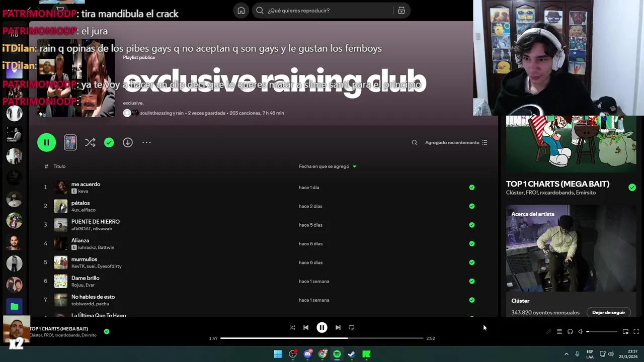
Task: Toggle saved check for pétalos
Action: [472, 206]
